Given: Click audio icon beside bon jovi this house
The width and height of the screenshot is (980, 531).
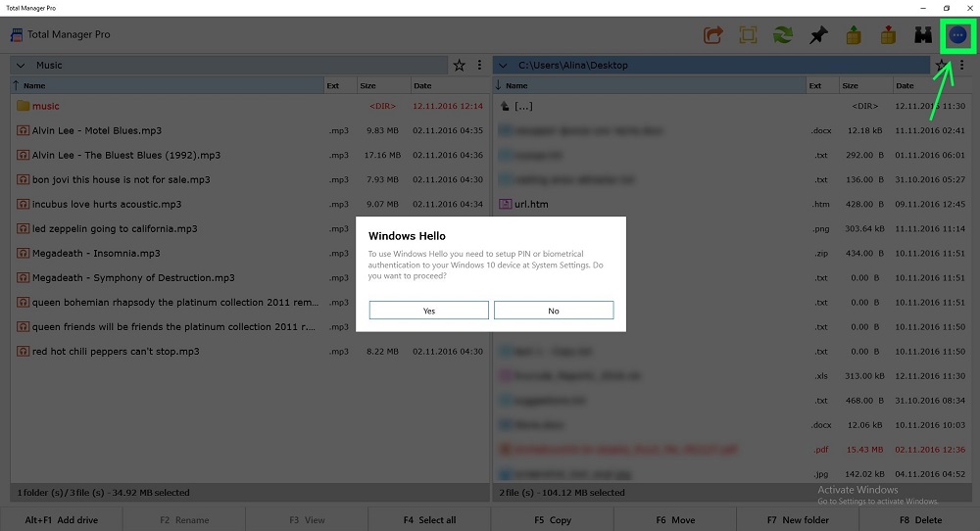Looking at the screenshot, I should (x=24, y=179).
